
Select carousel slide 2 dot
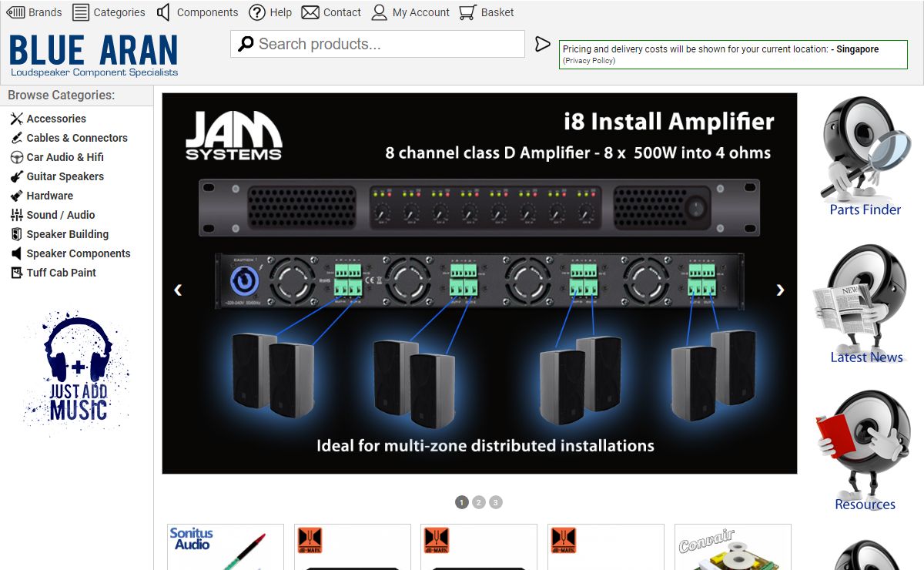tap(478, 502)
